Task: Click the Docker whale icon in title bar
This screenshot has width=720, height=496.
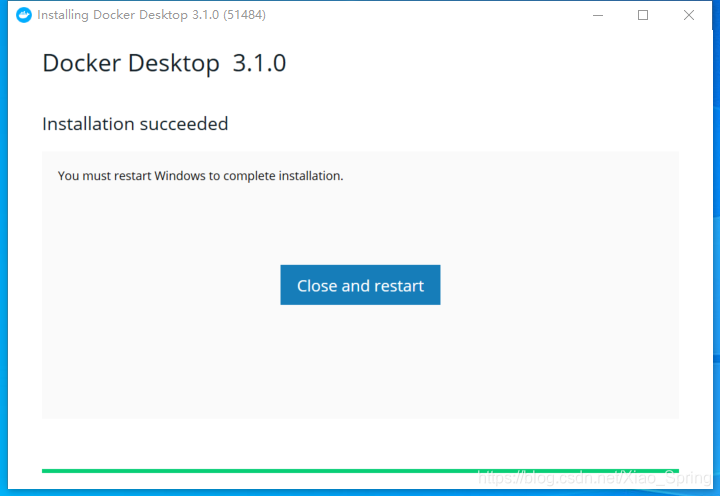Action: pos(24,15)
